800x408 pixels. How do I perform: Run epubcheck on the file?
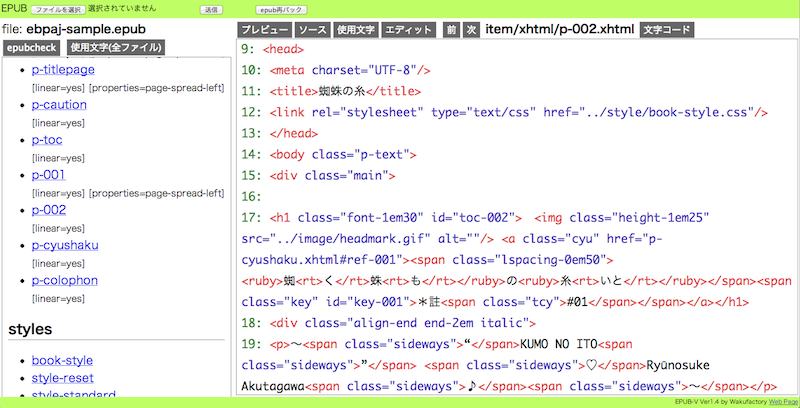31,47
